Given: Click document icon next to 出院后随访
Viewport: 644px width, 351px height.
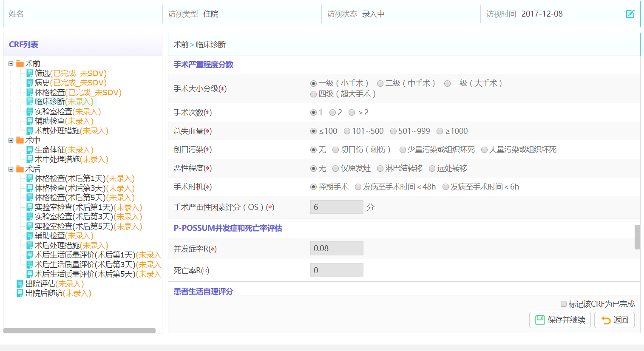Looking at the screenshot, I should tap(20, 293).
